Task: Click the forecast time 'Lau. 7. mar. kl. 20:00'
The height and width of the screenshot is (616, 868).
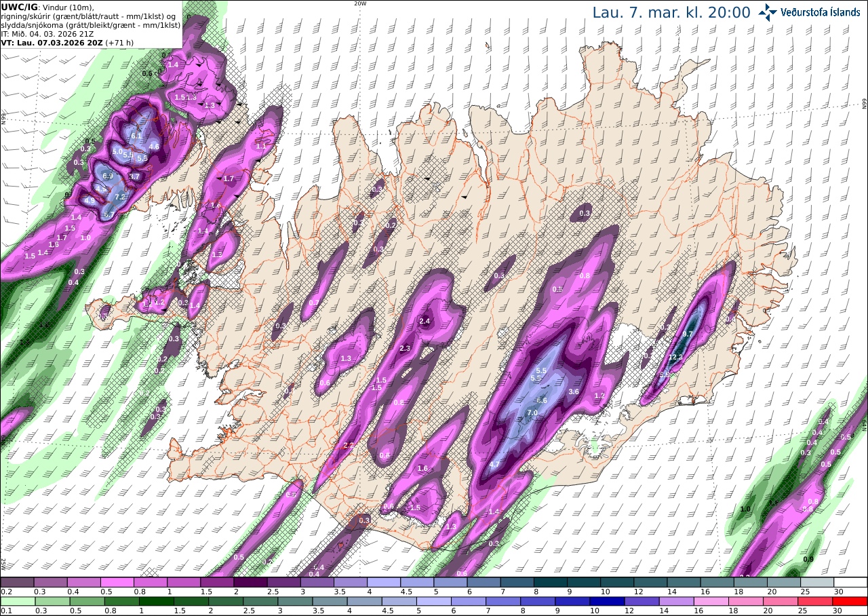Action: pyautogui.click(x=671, y=13)
